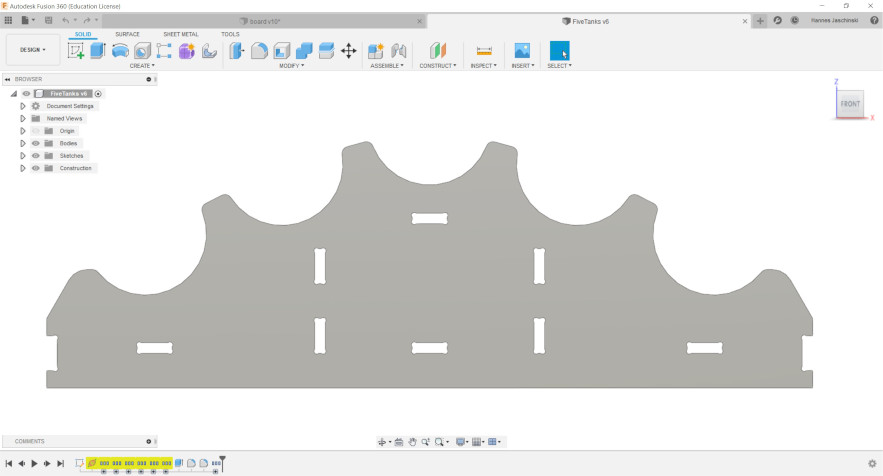Switch to the Tools tab
This screenshot has width=883, height=476.
230,34
